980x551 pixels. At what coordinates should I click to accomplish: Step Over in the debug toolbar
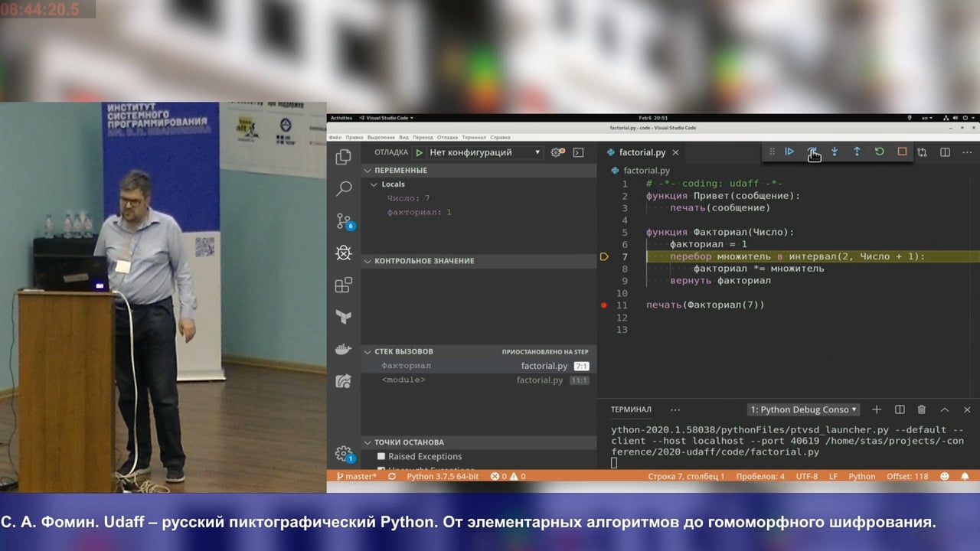[812, 152]
